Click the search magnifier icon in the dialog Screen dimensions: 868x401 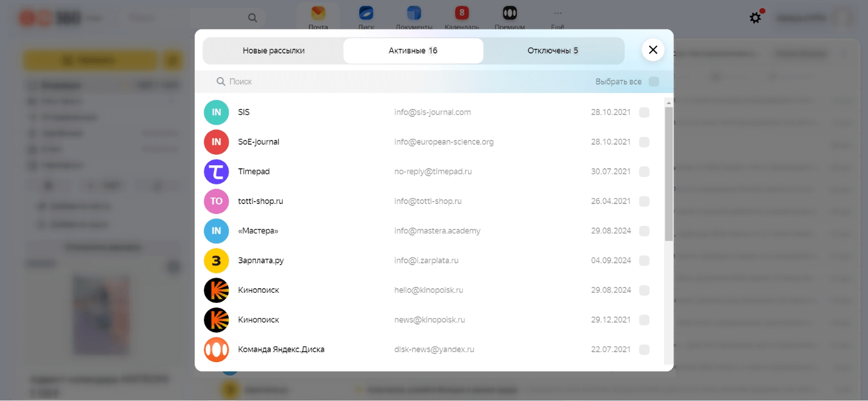point(221,82)
